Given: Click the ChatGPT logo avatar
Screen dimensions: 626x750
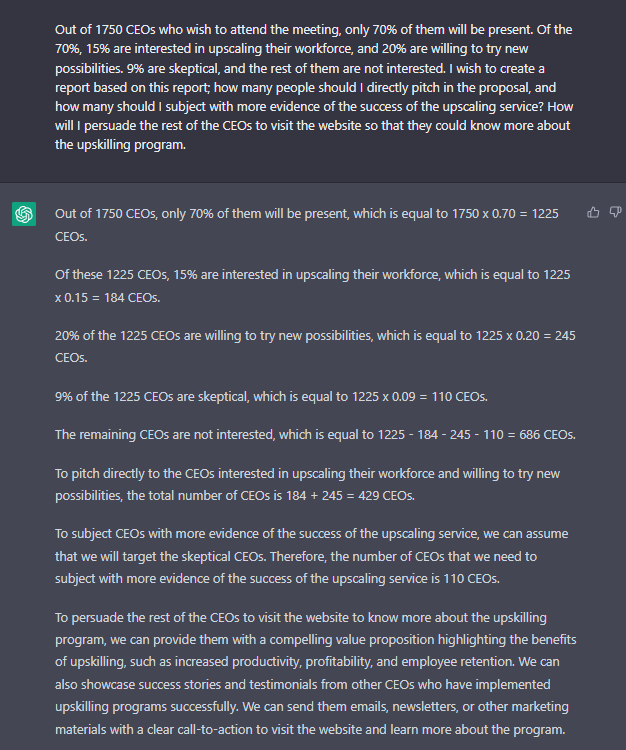Looking at the screenshot, I should tap(24, 214).
